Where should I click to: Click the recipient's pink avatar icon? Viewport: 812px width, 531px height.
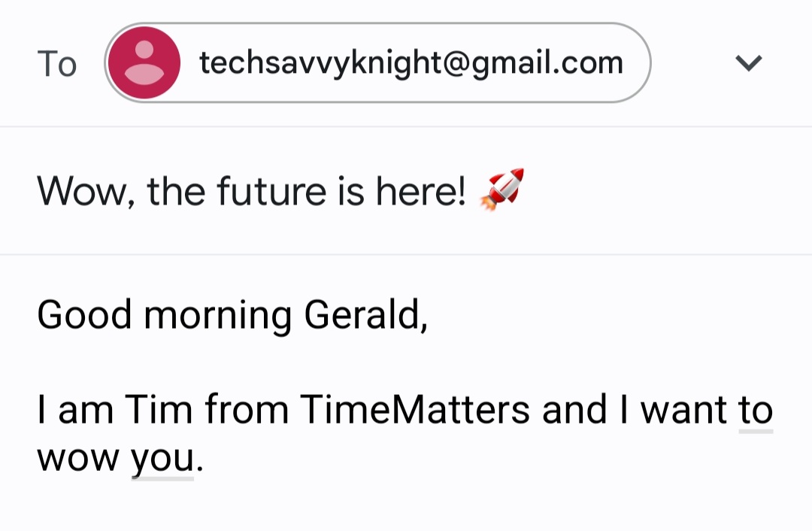pos(144,63)
